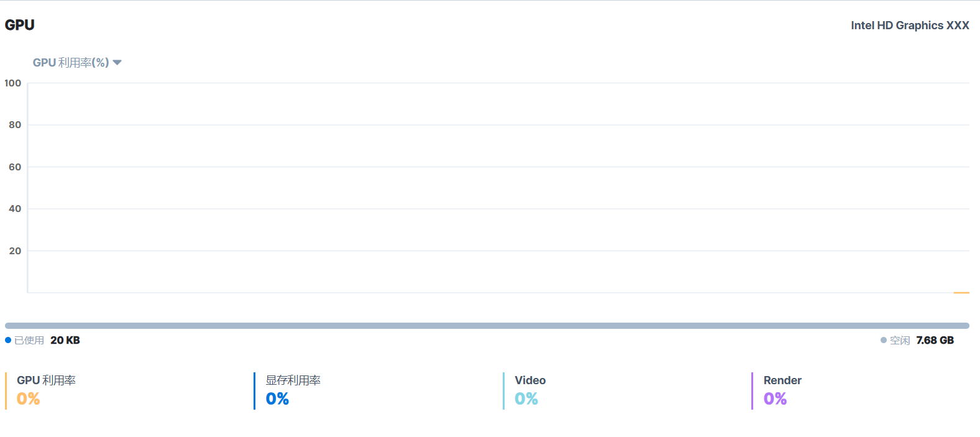The height and width of the screenshot is (437, 980).
Task: Click the orange data line in chart
Action: pyautogui.click(x=961, y=292)
